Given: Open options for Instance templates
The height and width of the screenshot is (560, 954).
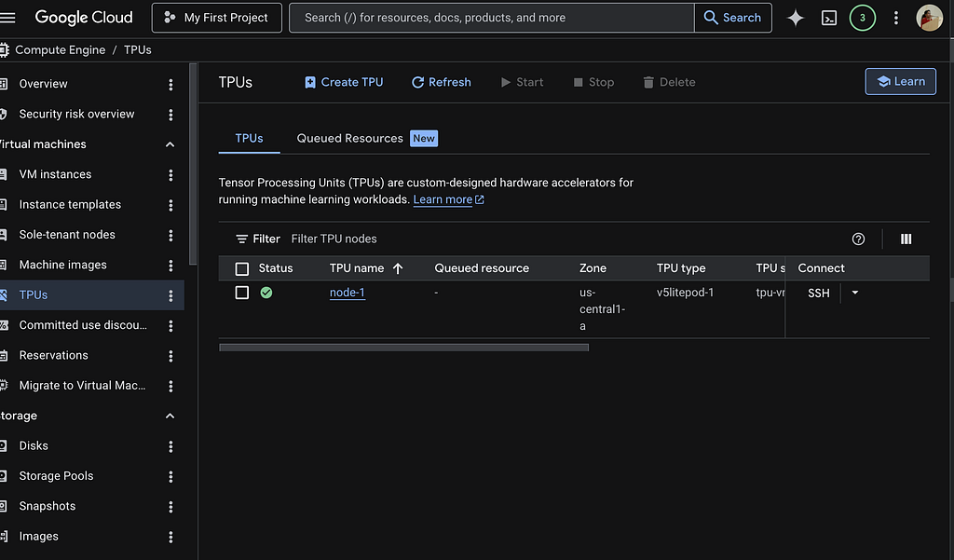Looking at the screenshot, I should [170, 205].
